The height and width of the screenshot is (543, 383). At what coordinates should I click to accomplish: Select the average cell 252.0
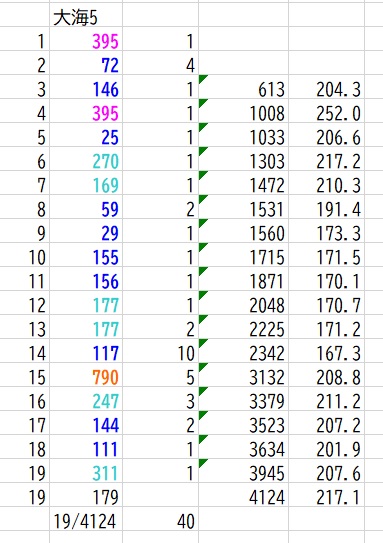tap(338, 114)
